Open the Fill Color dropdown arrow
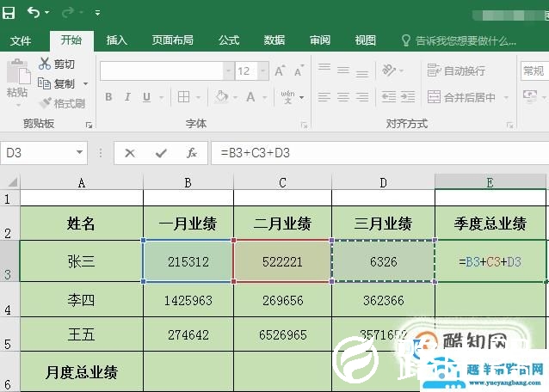The image size is (549, 392). tap(235, 97)
